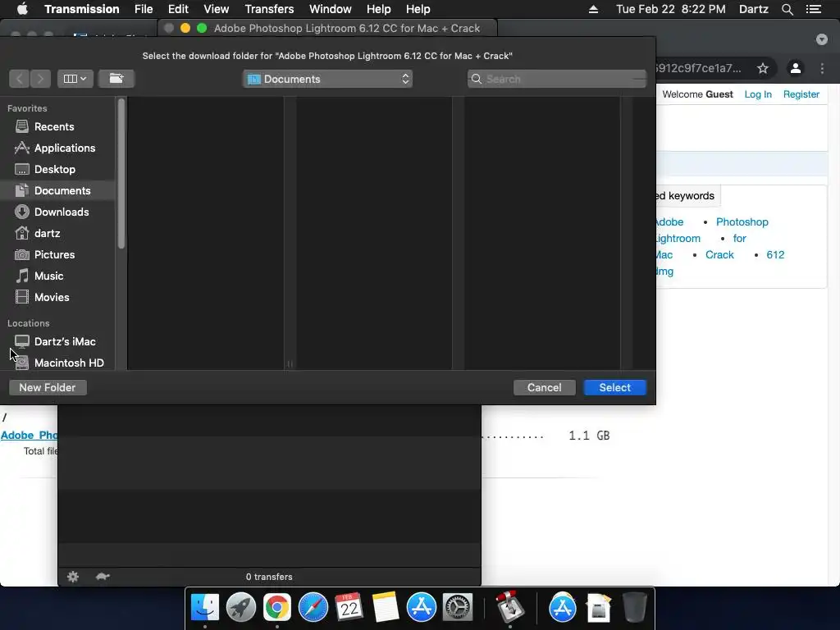The height and width of the screenshot is (630, 840).
Task: Select Pictures in the sidebar
Action: coord(54,254)
